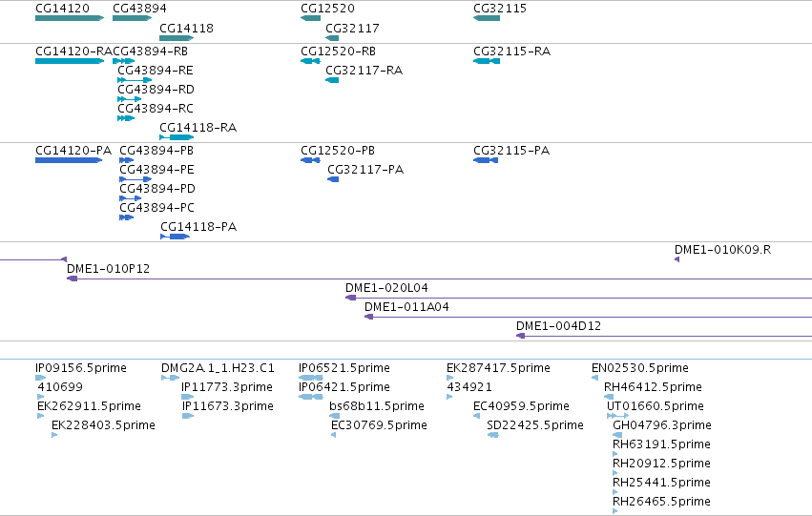This screenshot has width=812, height=516.
Task: Select transcript CG32115-RA
Action: (487, 61)
